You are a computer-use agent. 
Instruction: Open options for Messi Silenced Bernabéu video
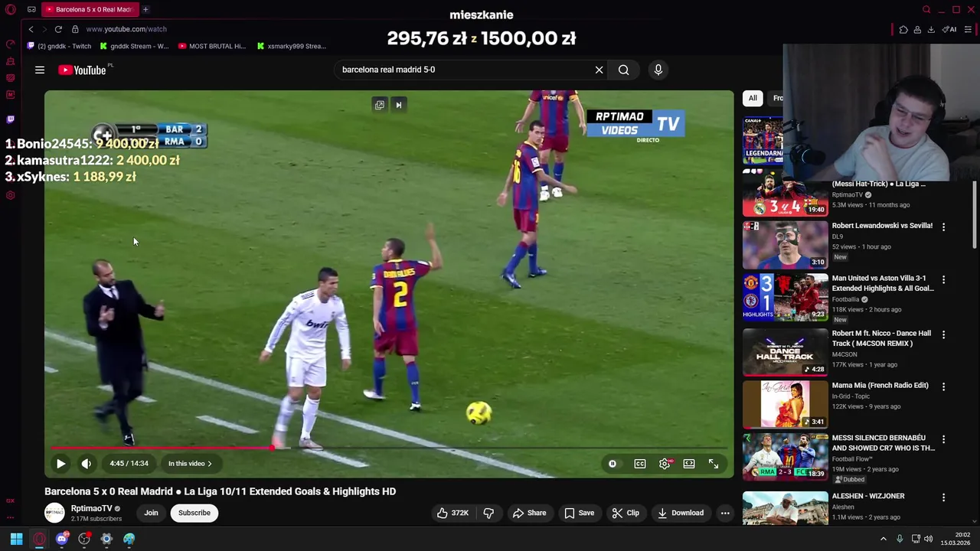pos(943,439)
